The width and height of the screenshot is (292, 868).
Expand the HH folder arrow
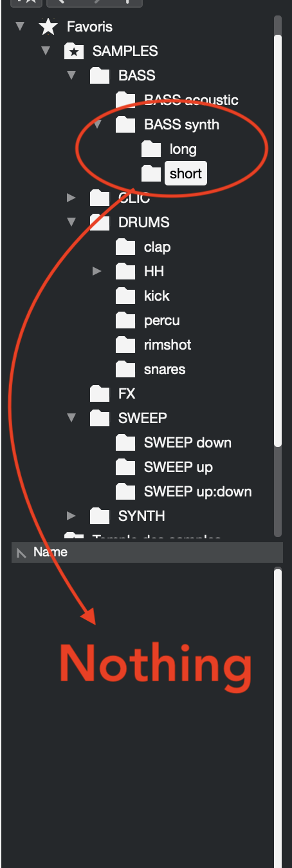(x=97, y=271)
